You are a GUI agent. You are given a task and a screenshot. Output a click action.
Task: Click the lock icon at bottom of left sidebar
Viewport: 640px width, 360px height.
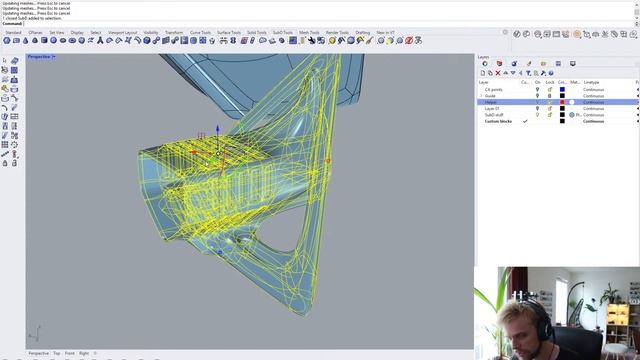pos(5,163)
